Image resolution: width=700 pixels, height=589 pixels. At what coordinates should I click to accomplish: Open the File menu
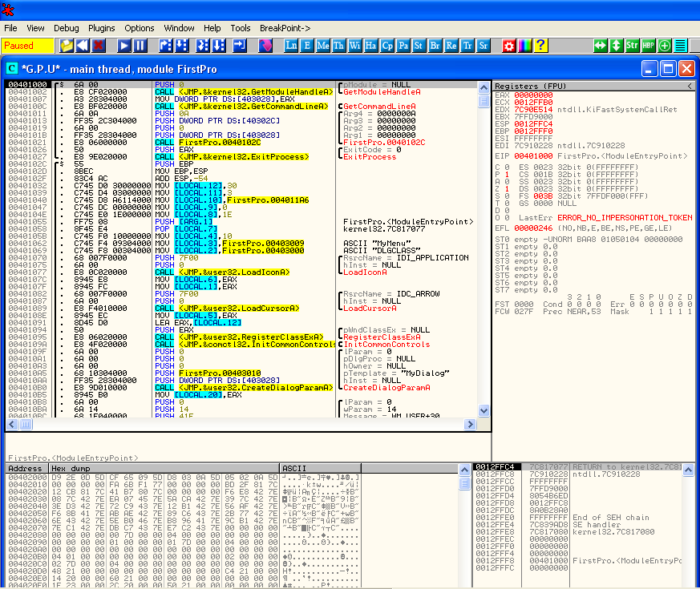pyautogui.click(x=10, y=28)
